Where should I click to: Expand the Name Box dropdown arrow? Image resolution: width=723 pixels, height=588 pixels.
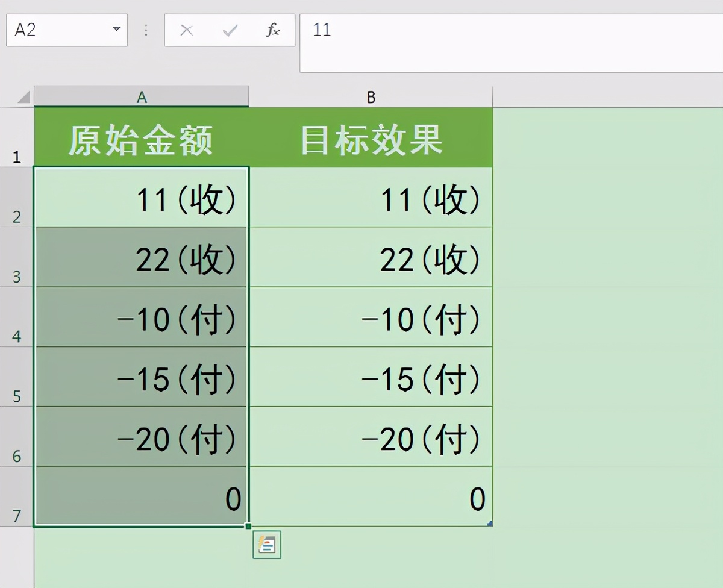(116, 30)
